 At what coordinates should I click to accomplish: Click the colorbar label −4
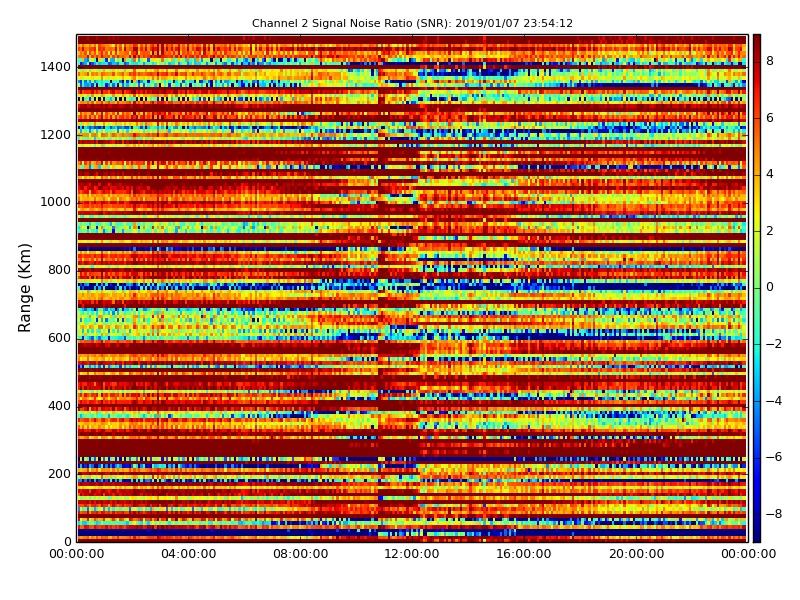(x=774, y=401)
